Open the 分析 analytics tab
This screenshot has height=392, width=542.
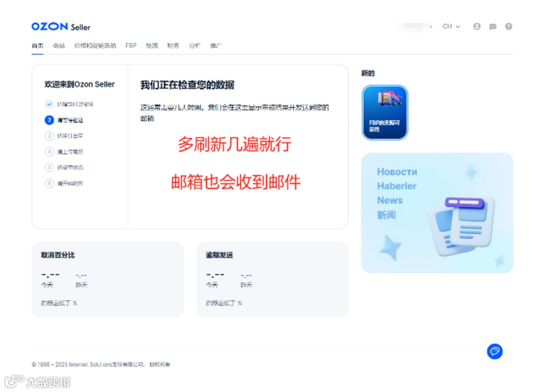(x=195, y=46)
